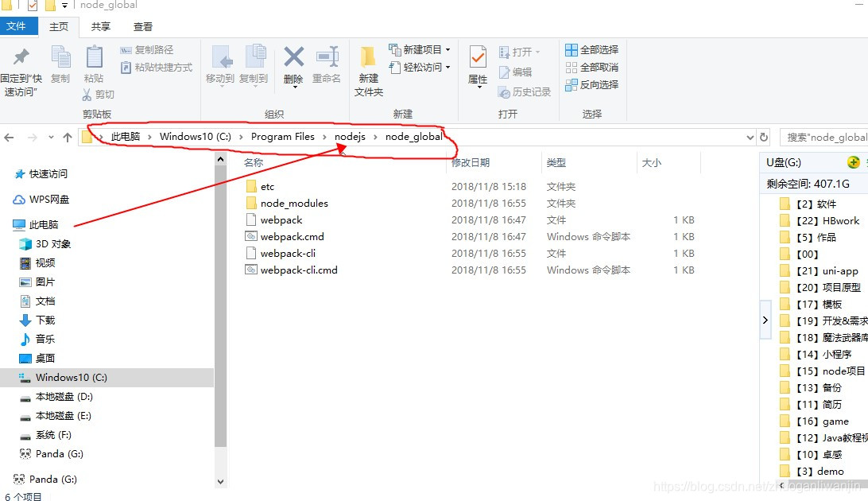Click navigation pane scroll up arrow

pos(220,159)
